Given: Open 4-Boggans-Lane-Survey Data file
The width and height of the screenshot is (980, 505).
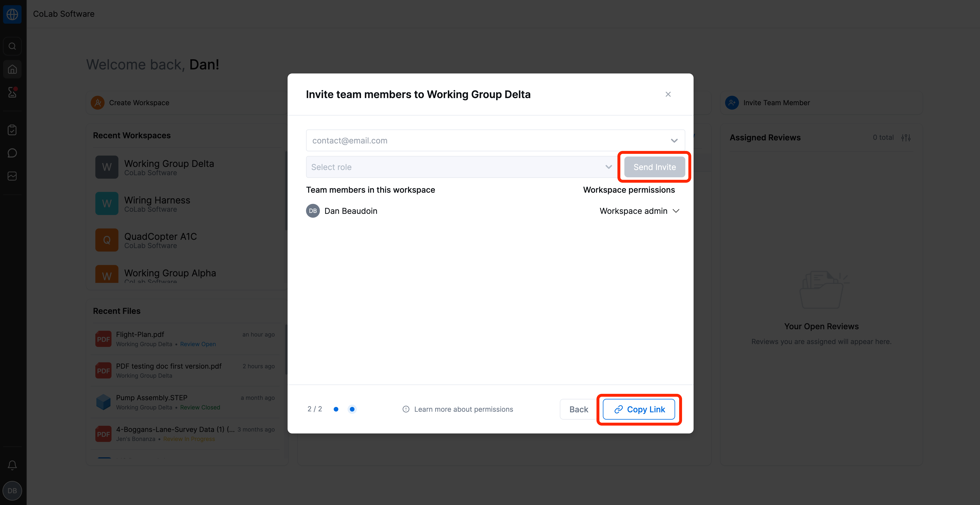Looking at the screenshot, I should (186, 434).
